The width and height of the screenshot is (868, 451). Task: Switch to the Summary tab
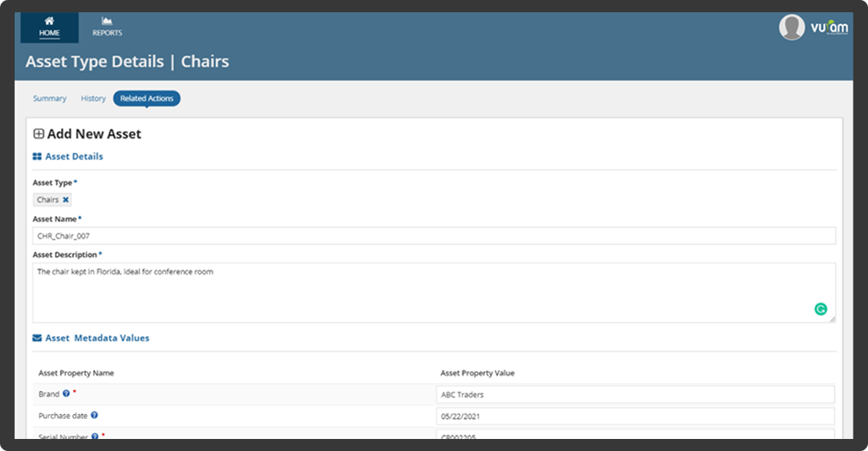click(x=49, y=98)
